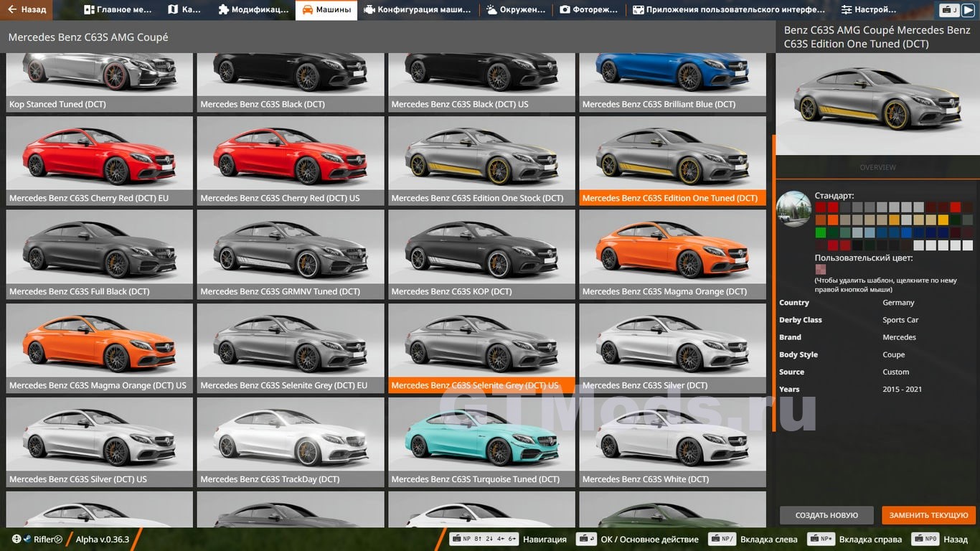980x551 pixels.
Task: Choose the C63S Cherry Red (DCT) US car
Action: click(291, 161)
